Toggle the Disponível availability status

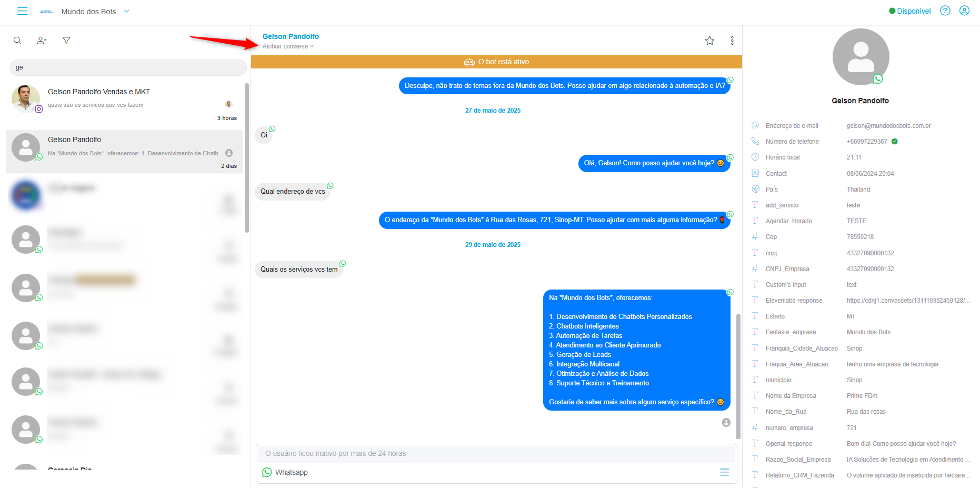tap(909, 11)
